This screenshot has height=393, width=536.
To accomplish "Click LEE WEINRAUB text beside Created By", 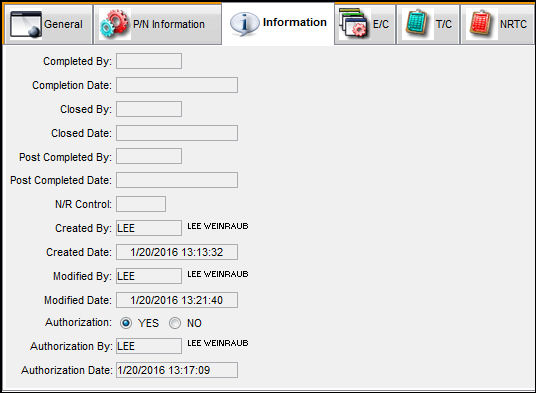I will [x=218, y=226].
